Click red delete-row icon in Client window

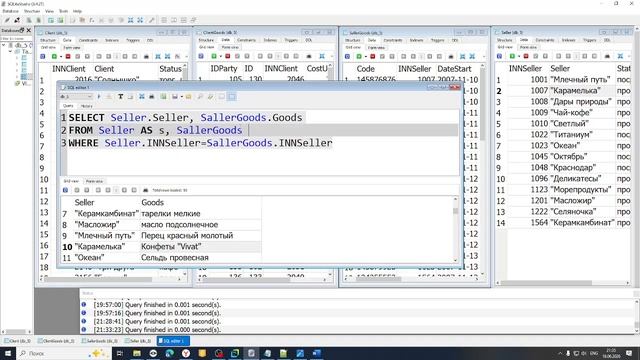coord(68,56)
